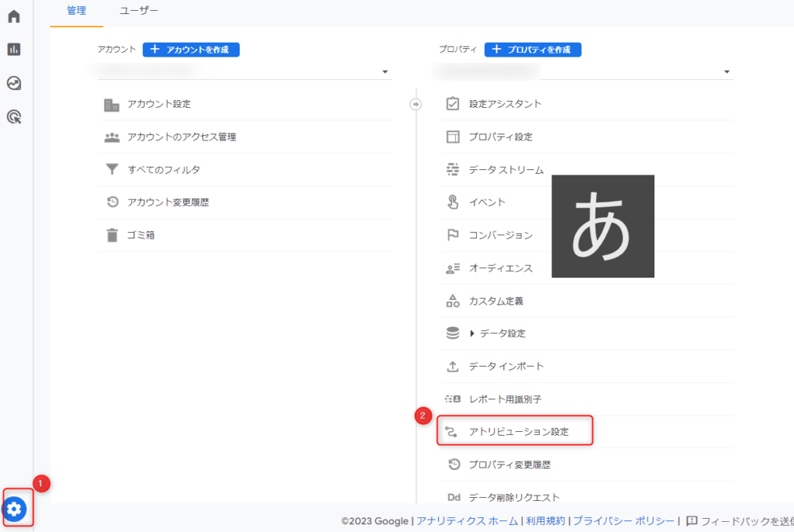Open アトリビューション設定

tap(518, 432)
